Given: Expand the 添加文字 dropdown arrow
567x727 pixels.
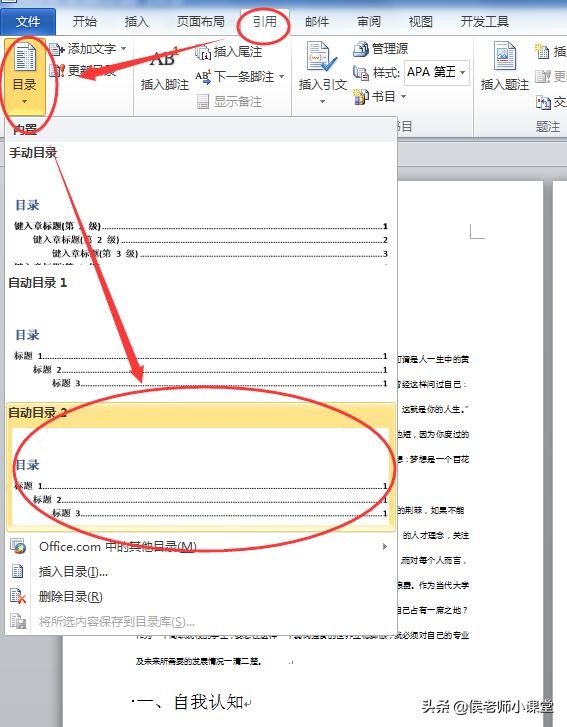Looking at the screenshot, I should 123,49.
